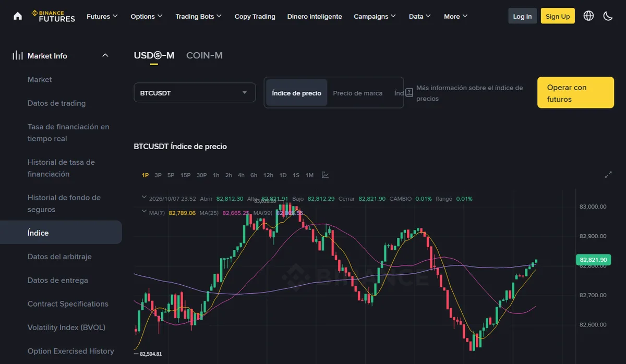Select Índice in the sidebar
626x364 pixels.
(61, 233)
